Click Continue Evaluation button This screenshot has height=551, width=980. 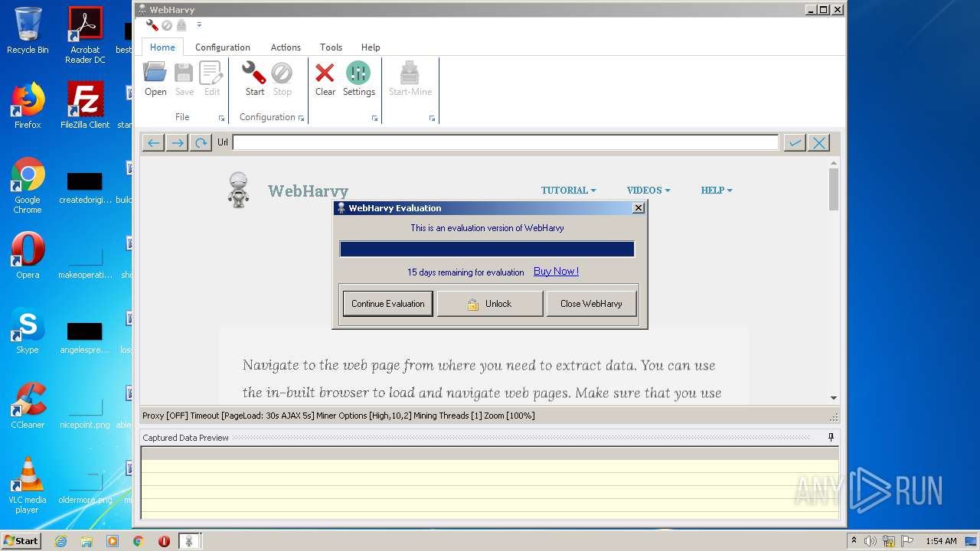coord(387,304)
